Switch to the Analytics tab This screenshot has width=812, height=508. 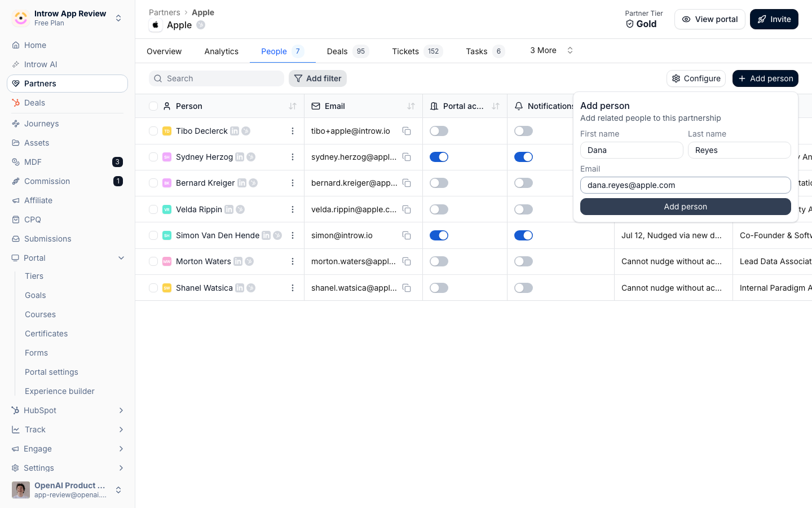(222, 51)
